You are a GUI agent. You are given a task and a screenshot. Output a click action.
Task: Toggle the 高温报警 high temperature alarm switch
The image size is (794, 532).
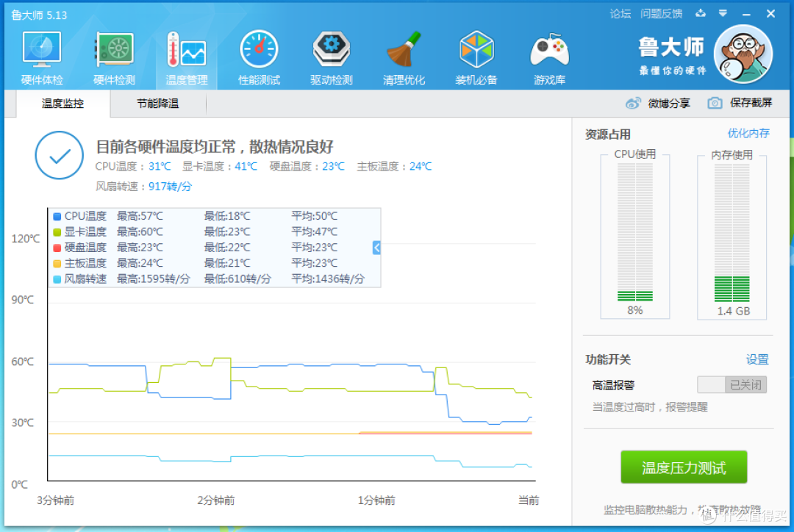732,385
